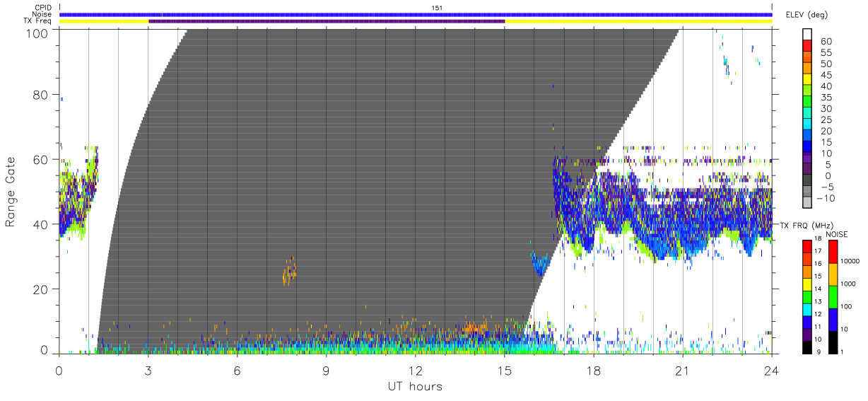Click the ELEV colorbar label 45
Viewport: 868px width, 401px height.
tap(825, 75)
